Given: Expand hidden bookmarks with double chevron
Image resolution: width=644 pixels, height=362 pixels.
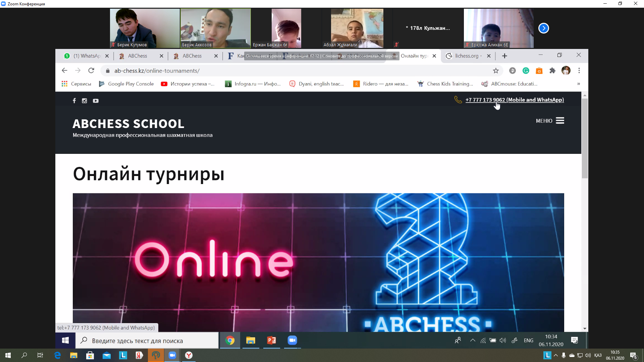Looking at the screenshot, I should click(579, 84).
